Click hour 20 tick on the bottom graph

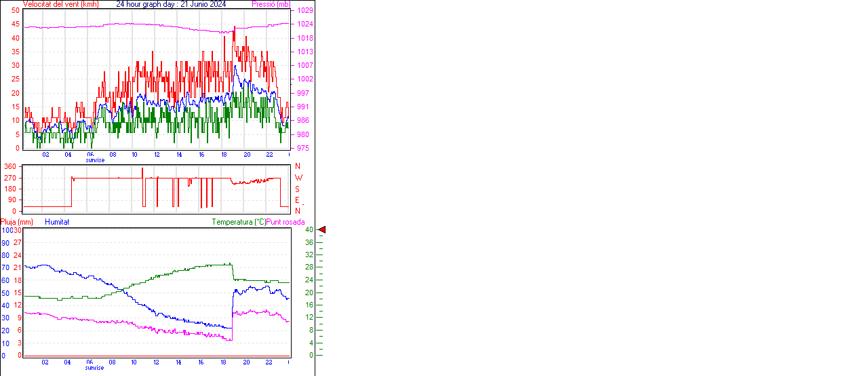pyautogui.click(x=247, y=362)
